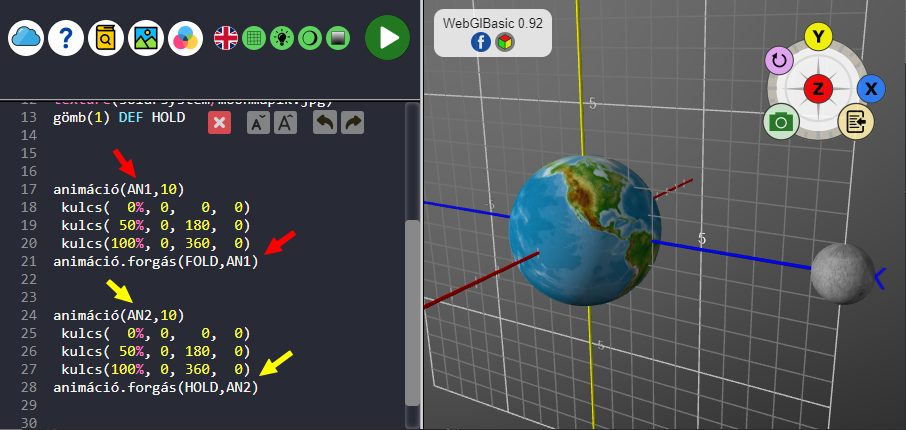Viewport: 906px width, 430px height.
Task: Open the WebGLBasic Facebook link
Action: [480, 42]
